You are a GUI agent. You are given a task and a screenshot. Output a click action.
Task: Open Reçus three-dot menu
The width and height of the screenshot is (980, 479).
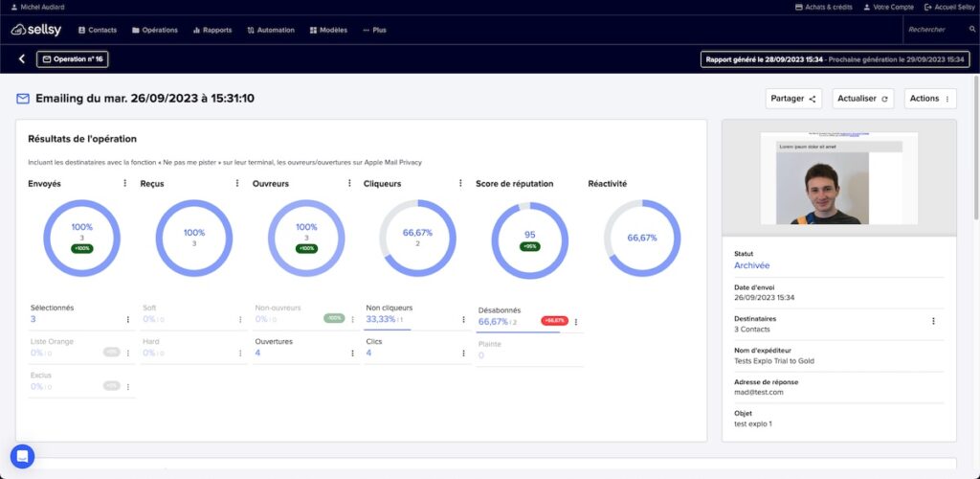tap(237, 183)
